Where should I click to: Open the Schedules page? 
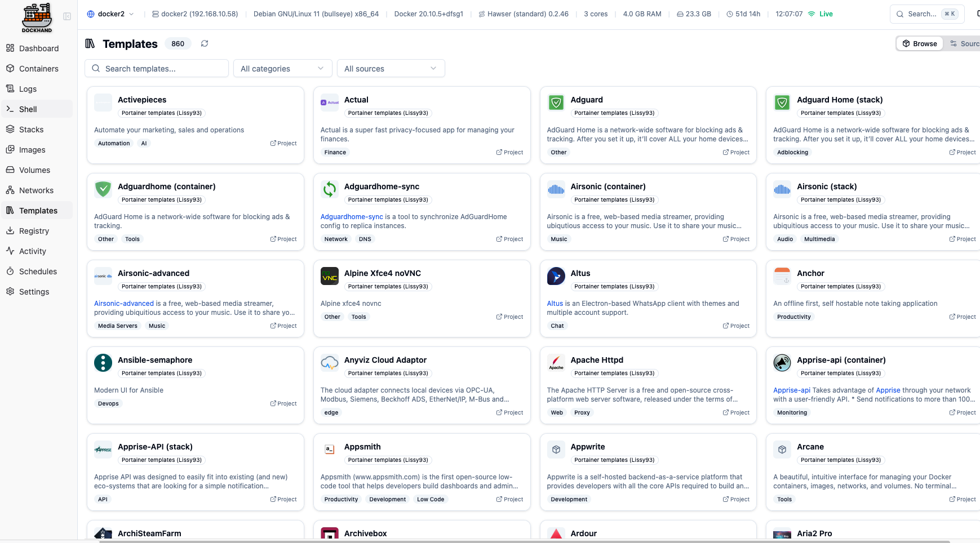(x=37, y=271)
